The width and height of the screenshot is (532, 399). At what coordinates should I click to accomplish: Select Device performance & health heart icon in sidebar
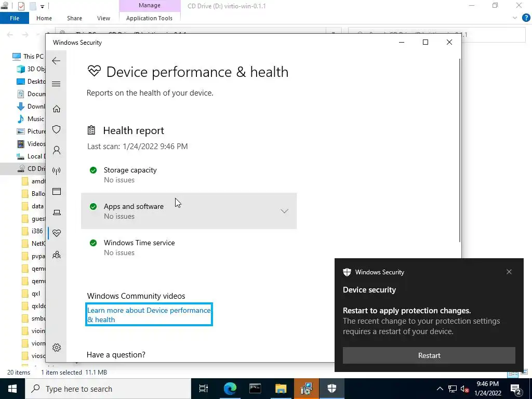[56, 233]
